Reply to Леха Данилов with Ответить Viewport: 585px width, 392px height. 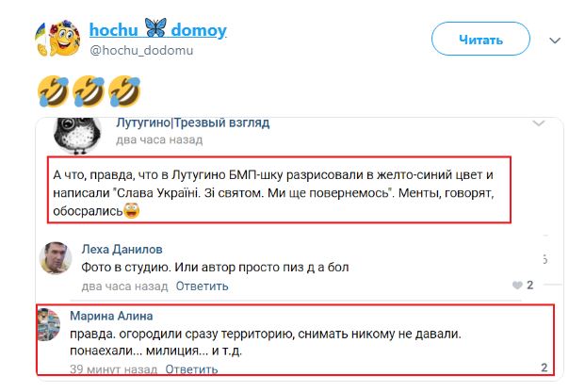click(202, 286)
